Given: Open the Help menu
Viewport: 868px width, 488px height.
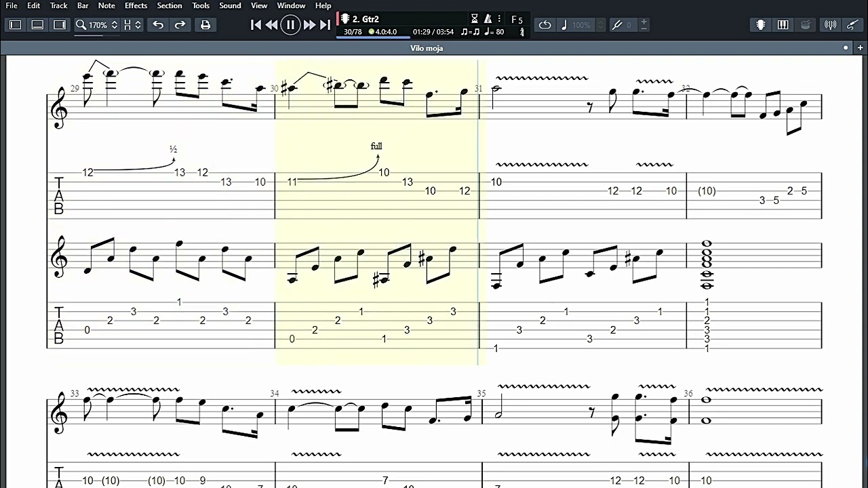Looking at the screenshot, I should (323, 5).
